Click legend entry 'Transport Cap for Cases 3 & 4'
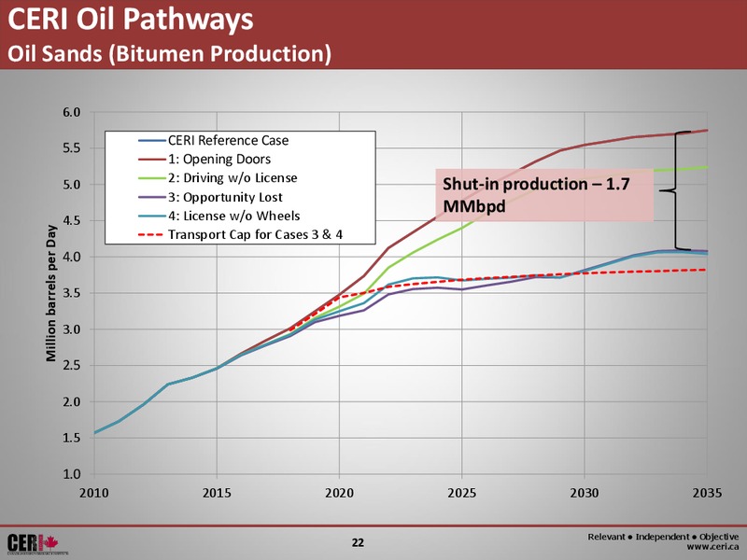This screenshot has width=747, height=560. [x=255, y=235]
